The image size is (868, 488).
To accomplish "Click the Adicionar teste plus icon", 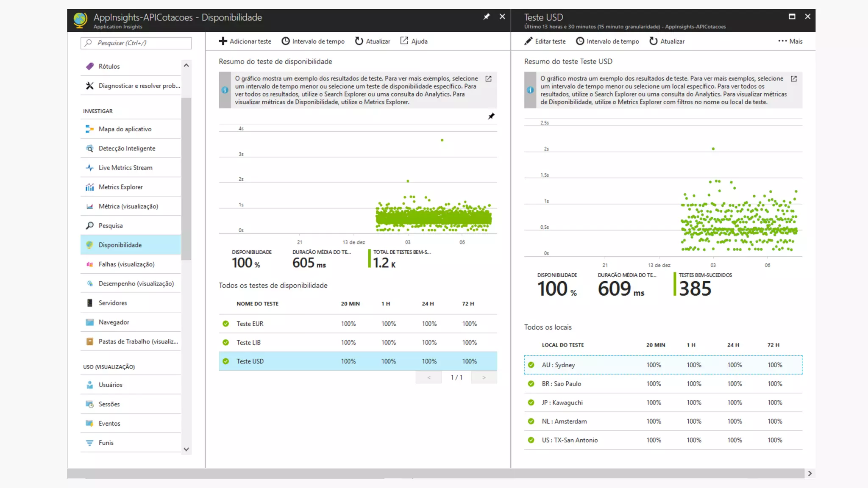I will pyautogui.click(x=223, y=41).
